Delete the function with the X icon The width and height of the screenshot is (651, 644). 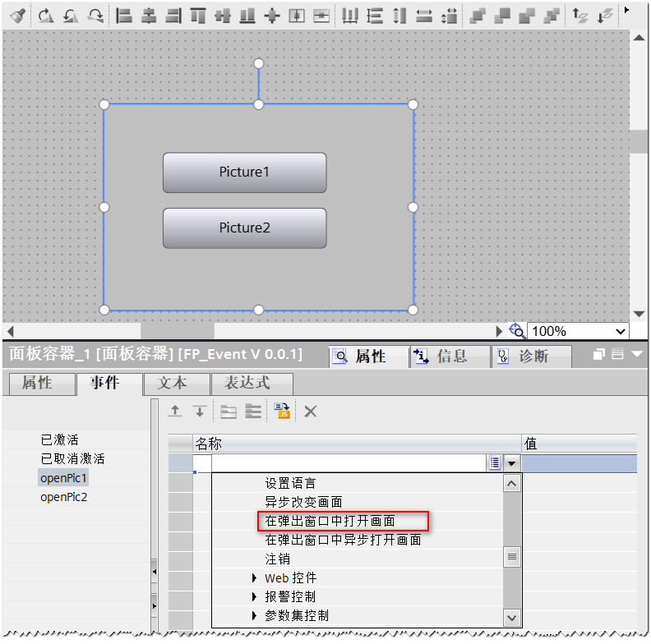pyautogui.click(x=311, y=412)
